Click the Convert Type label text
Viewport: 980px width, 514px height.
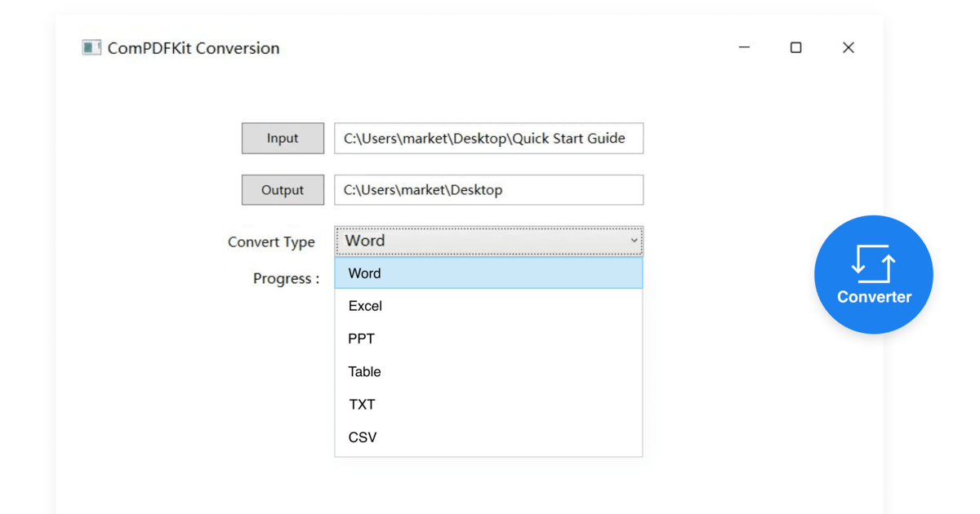(272, 241)
